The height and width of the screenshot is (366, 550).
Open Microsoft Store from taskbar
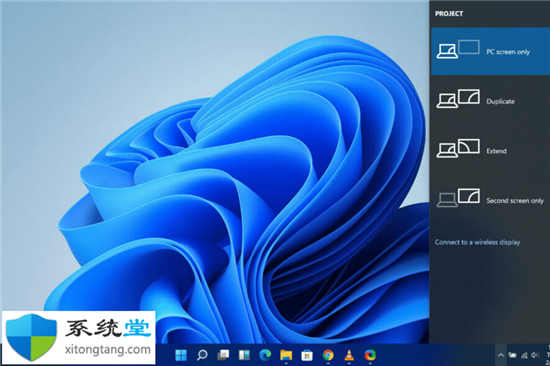[307, 355]
